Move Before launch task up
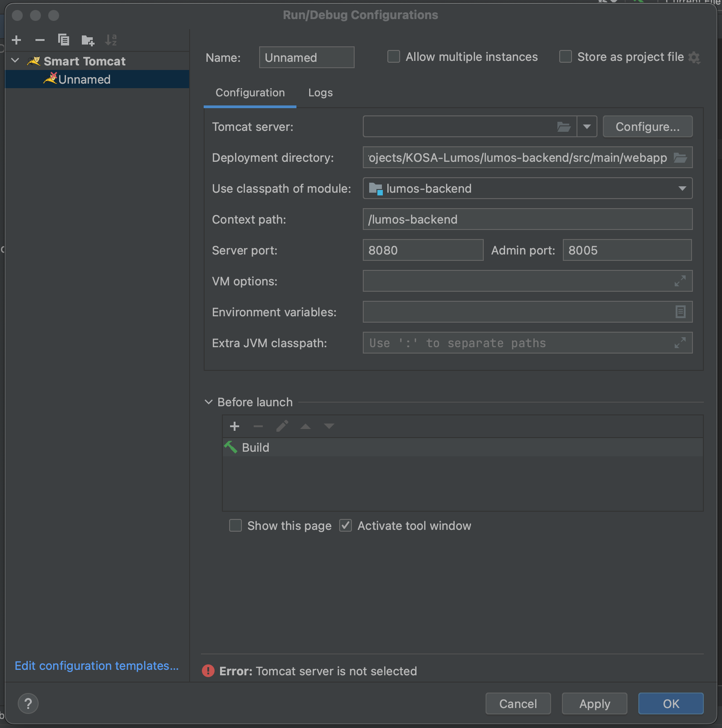 306,426
